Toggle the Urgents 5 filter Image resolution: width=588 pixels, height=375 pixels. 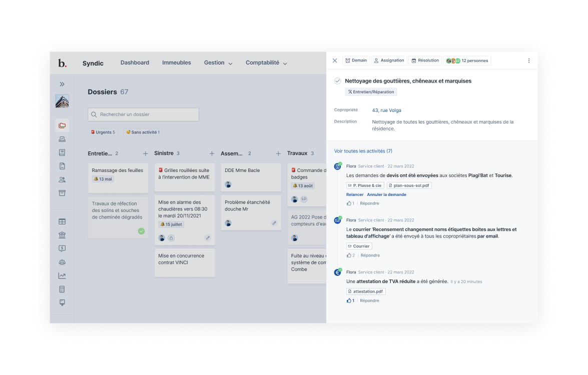(103, 132)
